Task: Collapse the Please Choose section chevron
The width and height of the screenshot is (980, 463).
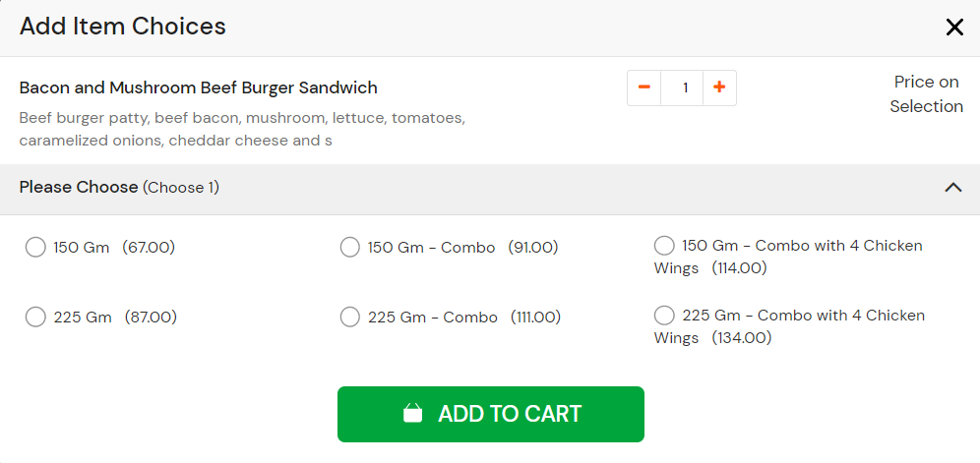Action: (x=953, y=187)
